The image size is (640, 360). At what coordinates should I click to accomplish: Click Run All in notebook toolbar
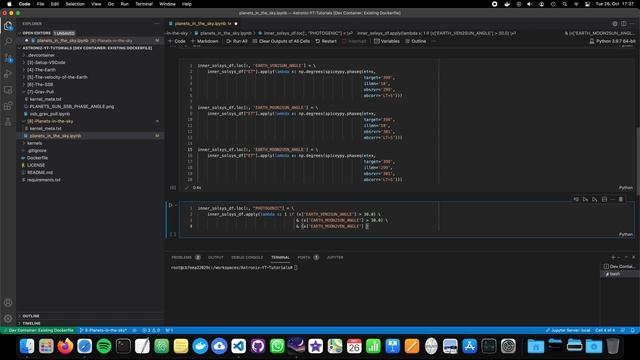point(237,41)
